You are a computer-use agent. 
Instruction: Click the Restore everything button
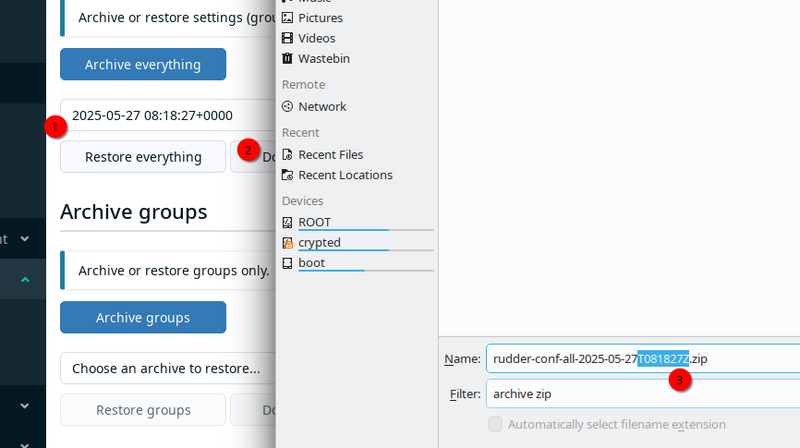coord(143,157)
